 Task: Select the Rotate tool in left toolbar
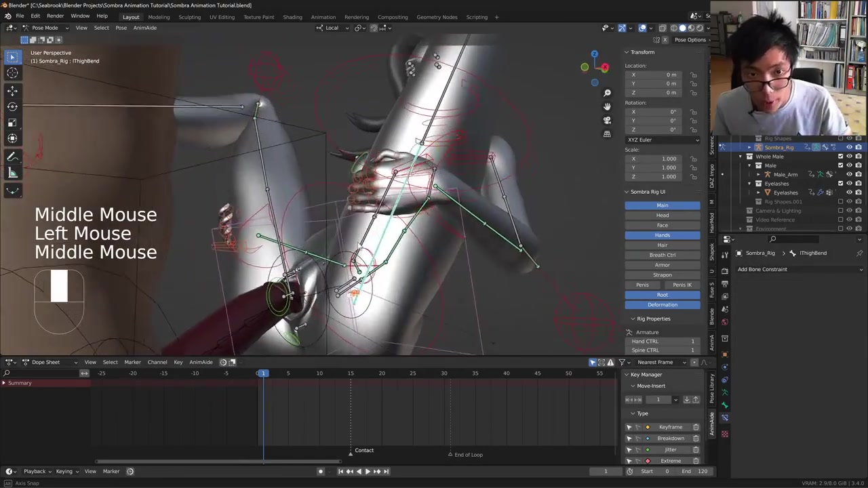pos(12,106)
